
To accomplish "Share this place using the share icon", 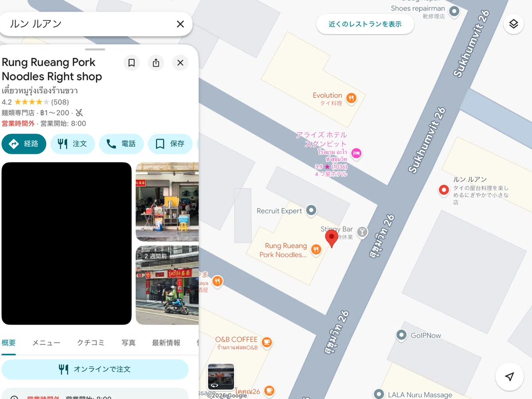I will [156, 63].
